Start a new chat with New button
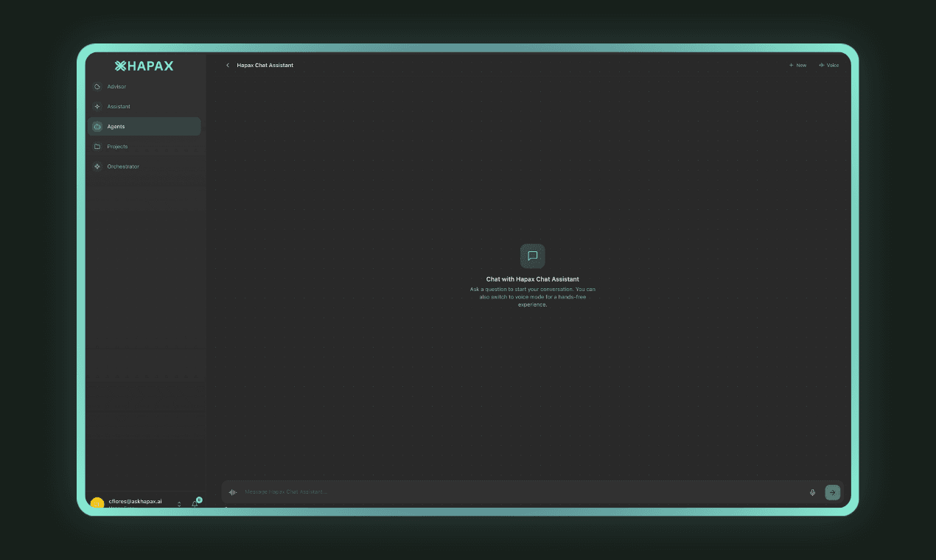Screen dimensions: 936x560 pyautogui.click(x=797, y=66)
